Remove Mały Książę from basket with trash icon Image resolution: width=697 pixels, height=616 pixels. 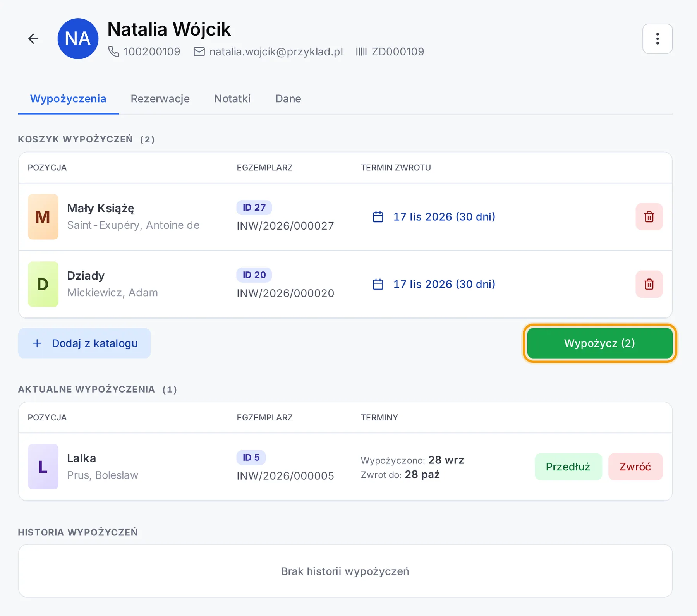tap(649, 217)
